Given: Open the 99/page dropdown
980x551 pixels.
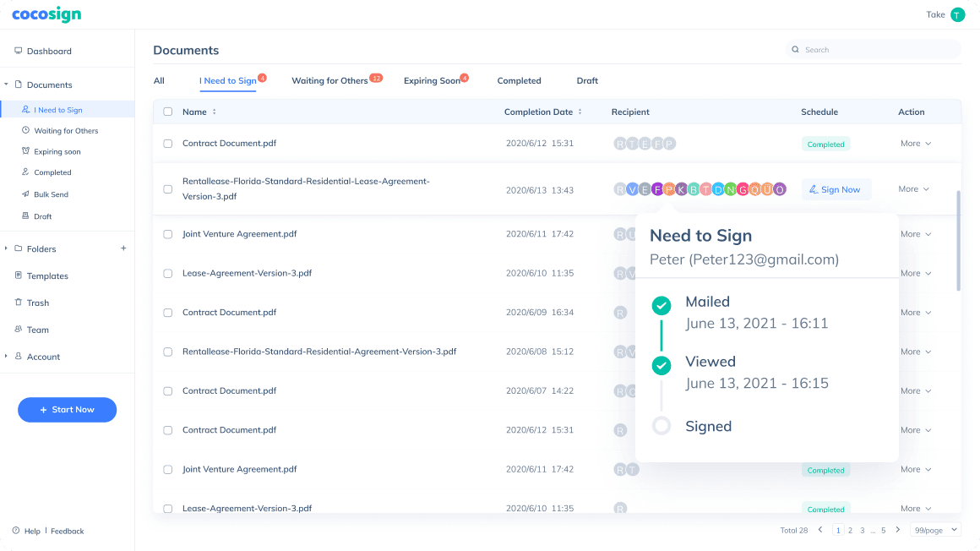Looking at the screenshot, I should (x=936, y=530).
